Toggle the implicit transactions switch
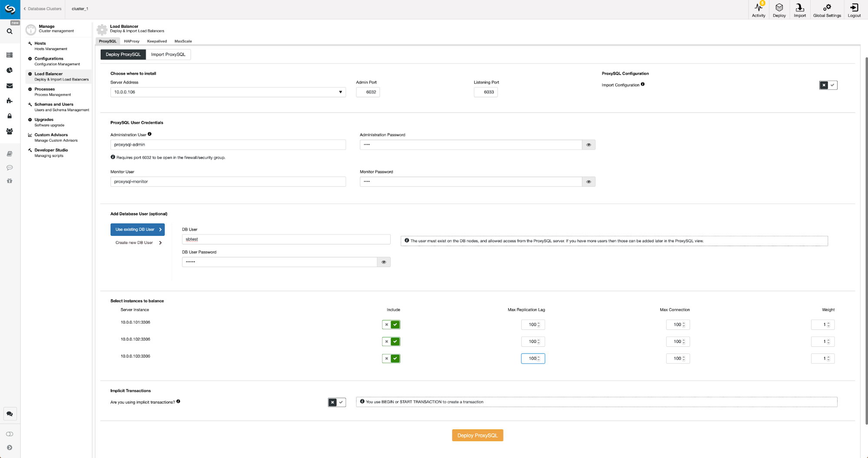 coord(337,402)
